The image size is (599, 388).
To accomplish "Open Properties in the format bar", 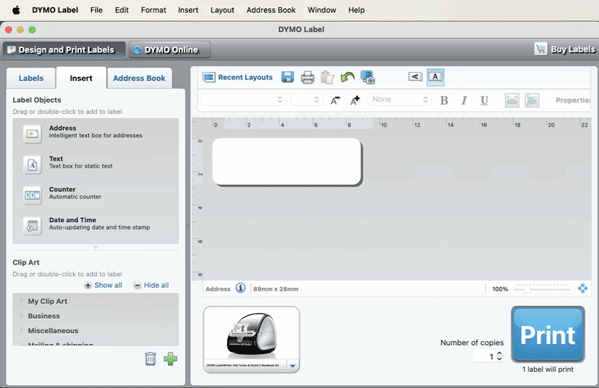I will coord(573,100).
